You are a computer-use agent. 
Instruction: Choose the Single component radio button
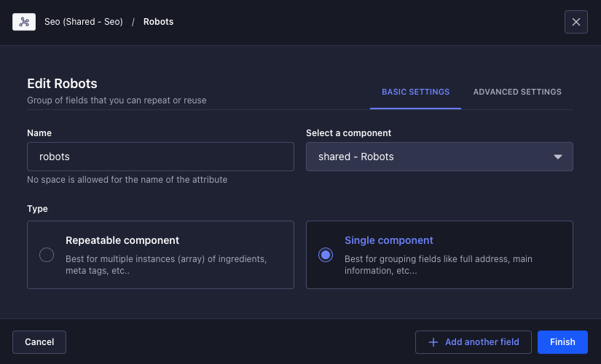(326, 255)
